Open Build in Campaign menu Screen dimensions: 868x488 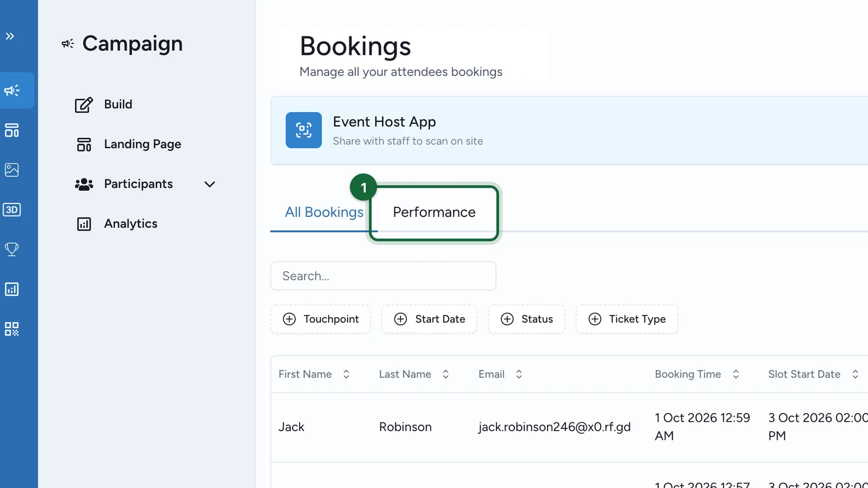104,105
